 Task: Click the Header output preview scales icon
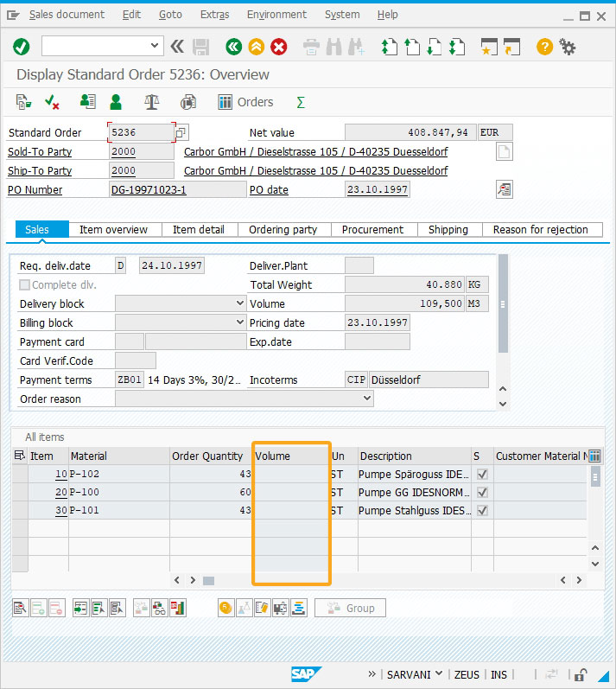tap(152, 102)
